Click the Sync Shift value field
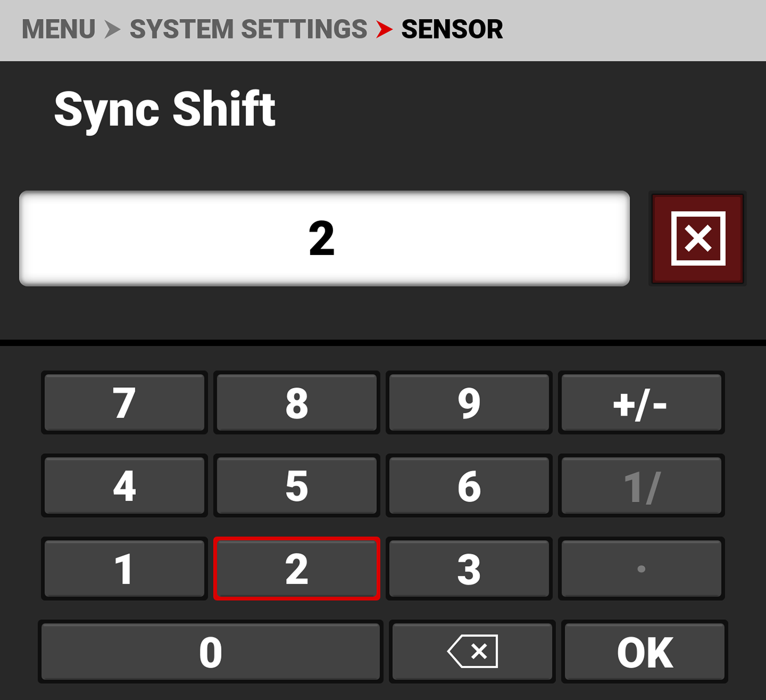 pyautogui.click(x=324, y=239)
